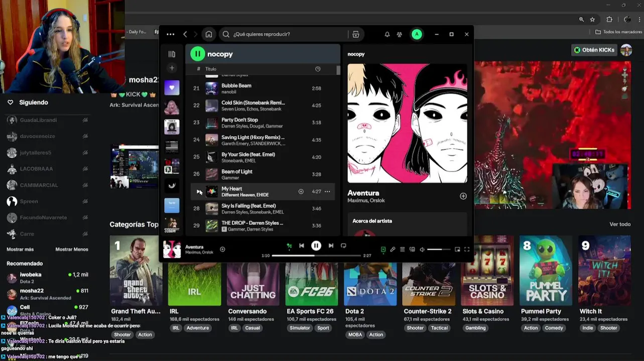
Task: Open the 'Aventura' title in Now Playing panel
Action: (x=363, y=193)
